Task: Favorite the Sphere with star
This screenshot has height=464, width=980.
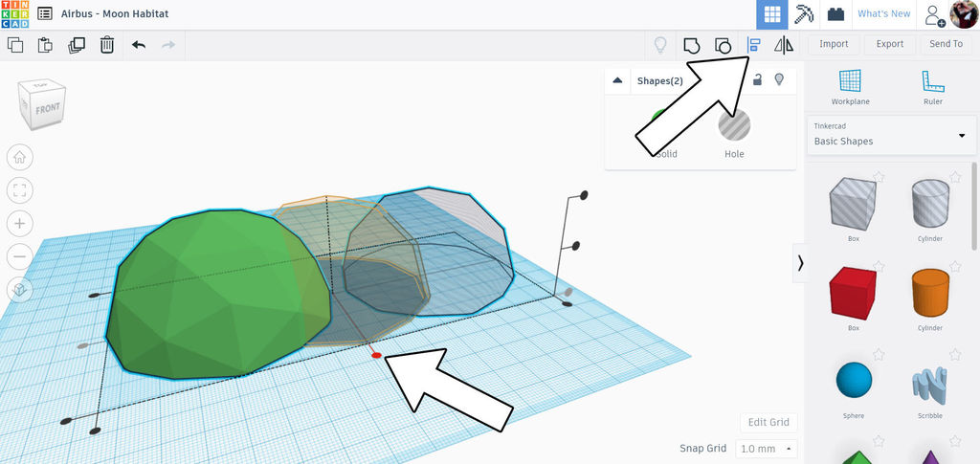Action: click(x=879, y=355)
